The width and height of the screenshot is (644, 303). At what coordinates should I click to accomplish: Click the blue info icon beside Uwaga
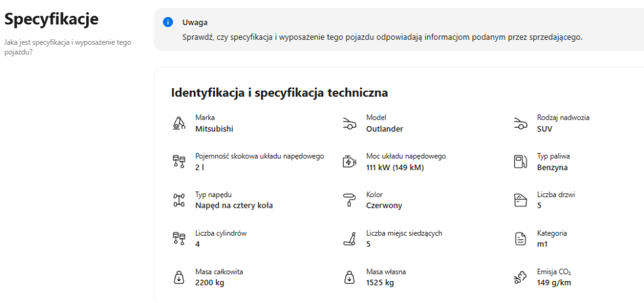[168, 23]
